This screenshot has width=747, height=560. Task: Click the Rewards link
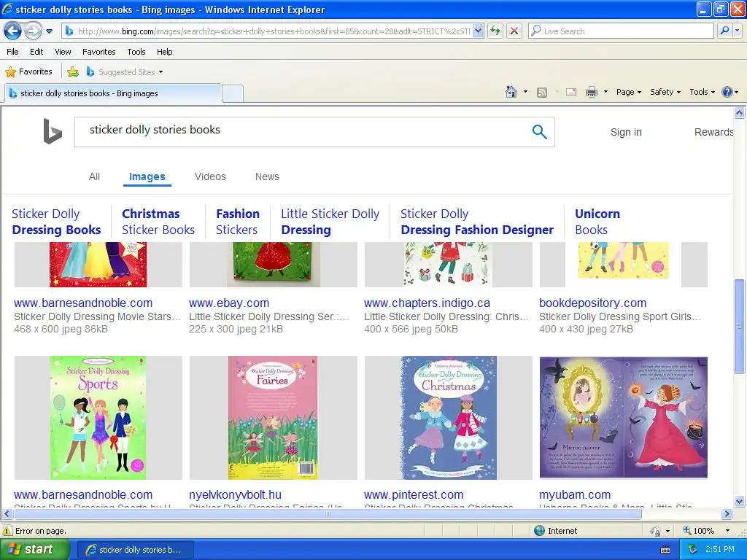[713, 132]
